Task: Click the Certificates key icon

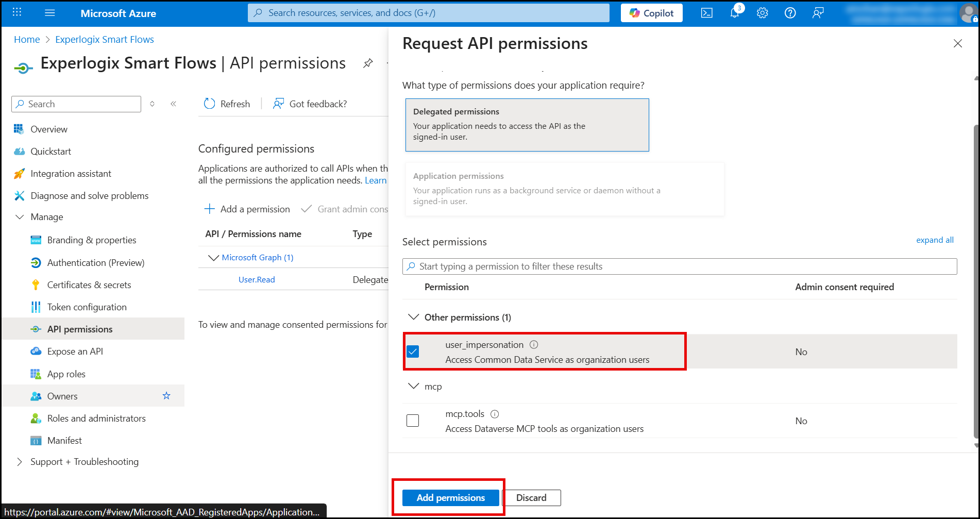Action: pos(36,284)
